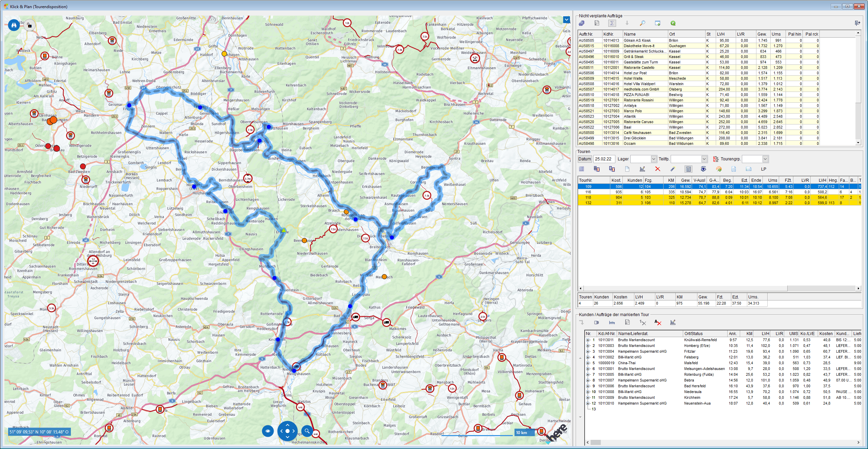
Task: Select tour row 116
Action: (719, 192)
